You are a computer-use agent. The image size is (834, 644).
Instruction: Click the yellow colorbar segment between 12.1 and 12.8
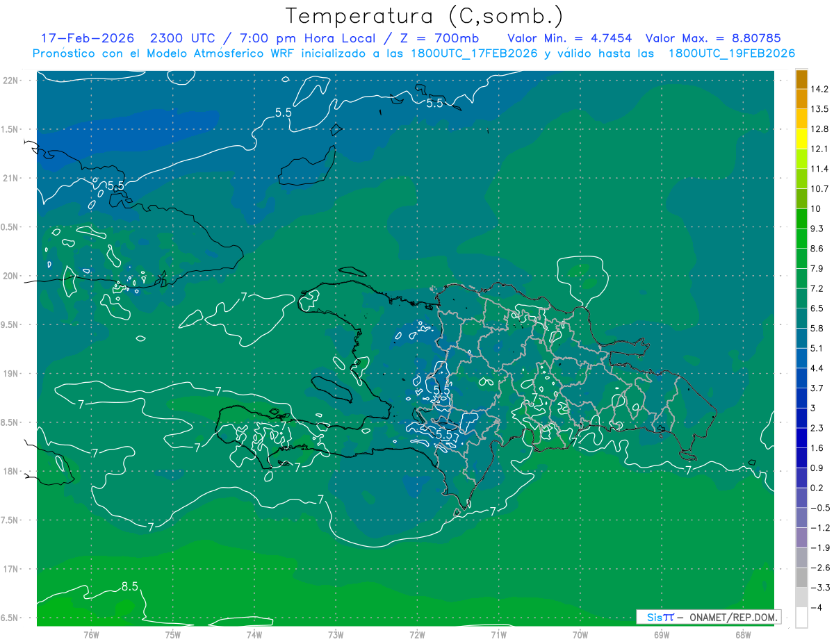801,139
